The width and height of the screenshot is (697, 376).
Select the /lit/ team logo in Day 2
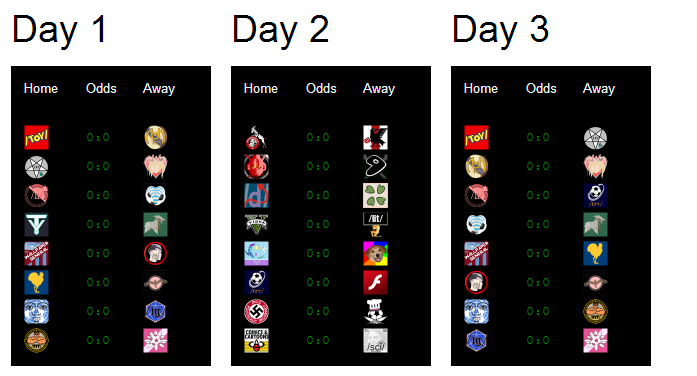tap(375, 224)
